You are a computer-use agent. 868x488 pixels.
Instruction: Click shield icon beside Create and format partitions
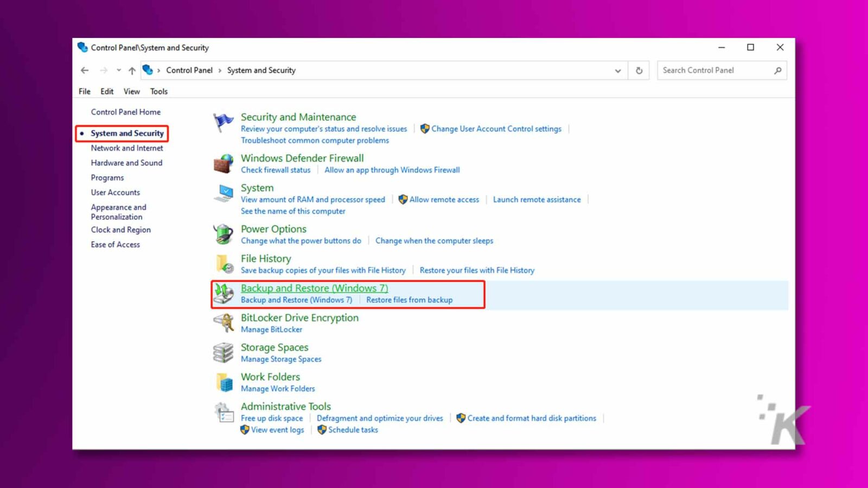tap(461, 419)
